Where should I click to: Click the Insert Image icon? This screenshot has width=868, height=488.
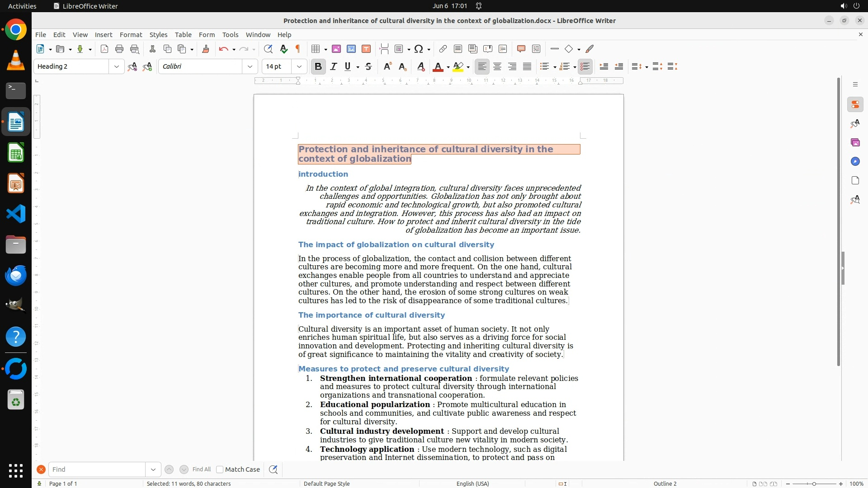(336, 49)
